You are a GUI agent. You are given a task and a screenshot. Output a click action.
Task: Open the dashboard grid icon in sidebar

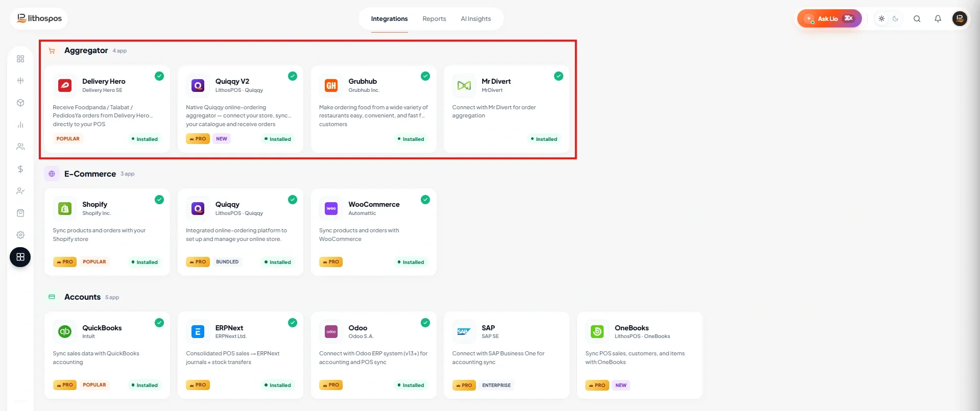[x=20, y=59]
